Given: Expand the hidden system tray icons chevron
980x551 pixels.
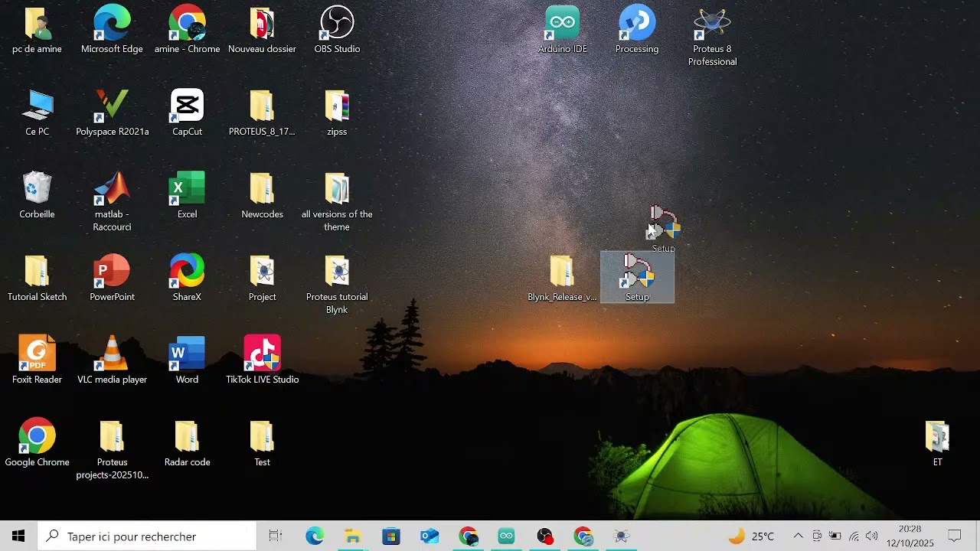Looking at the screenshot, I should tap(798, 536).
